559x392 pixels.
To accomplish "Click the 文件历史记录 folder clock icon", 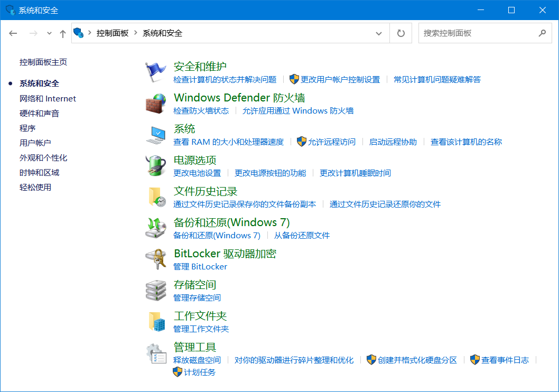I will pos(156,197).
